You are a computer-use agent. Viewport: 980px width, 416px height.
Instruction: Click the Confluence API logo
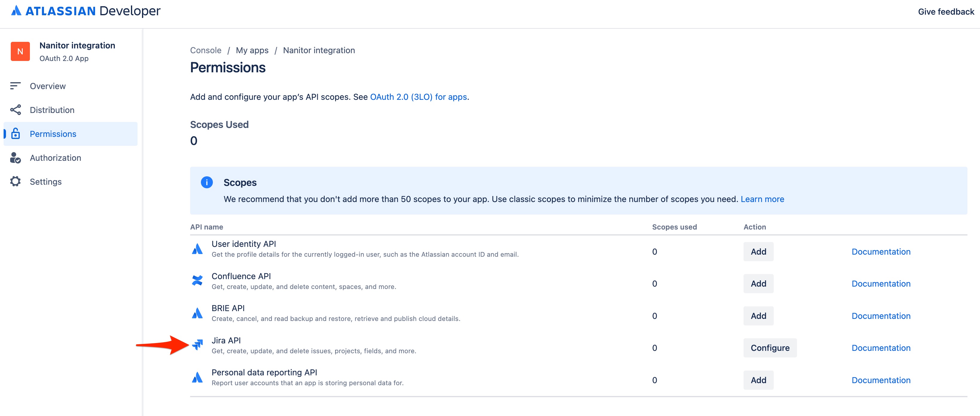(x=197, y=282)
